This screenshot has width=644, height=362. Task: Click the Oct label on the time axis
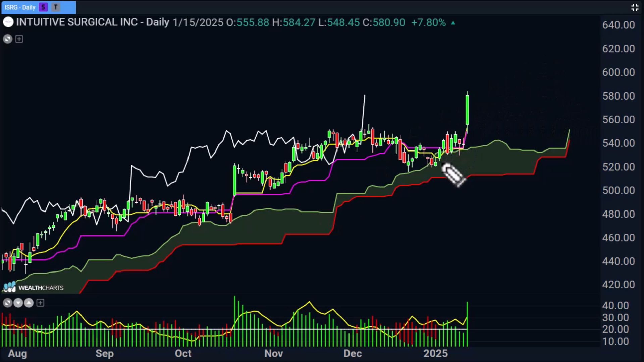tap(183, 354)
